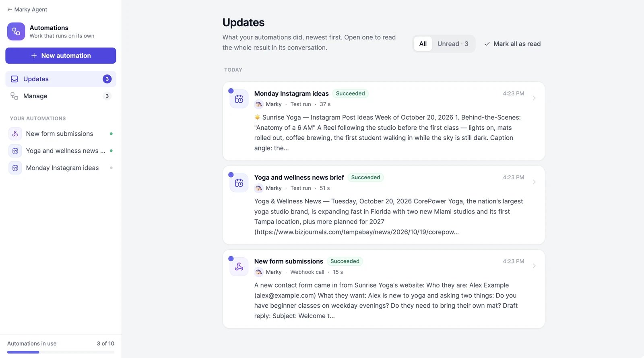Click 51 s duration on Yoga news brief

click(325, 188)
